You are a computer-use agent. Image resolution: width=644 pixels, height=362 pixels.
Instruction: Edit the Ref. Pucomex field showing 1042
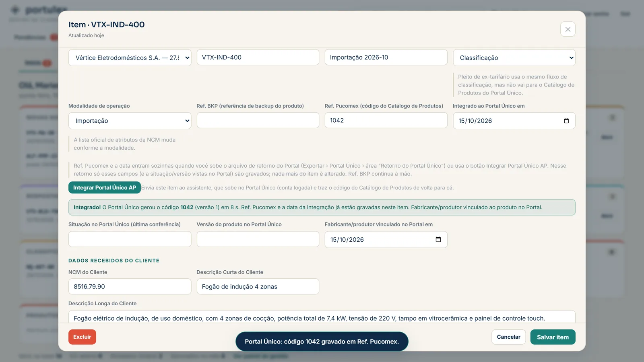point(386,120)
